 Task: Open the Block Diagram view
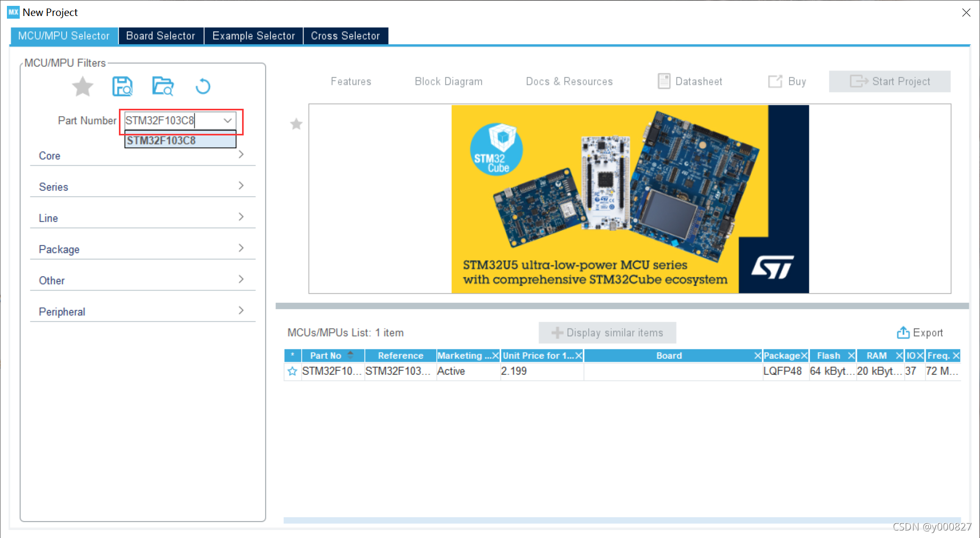click(448, 82)
